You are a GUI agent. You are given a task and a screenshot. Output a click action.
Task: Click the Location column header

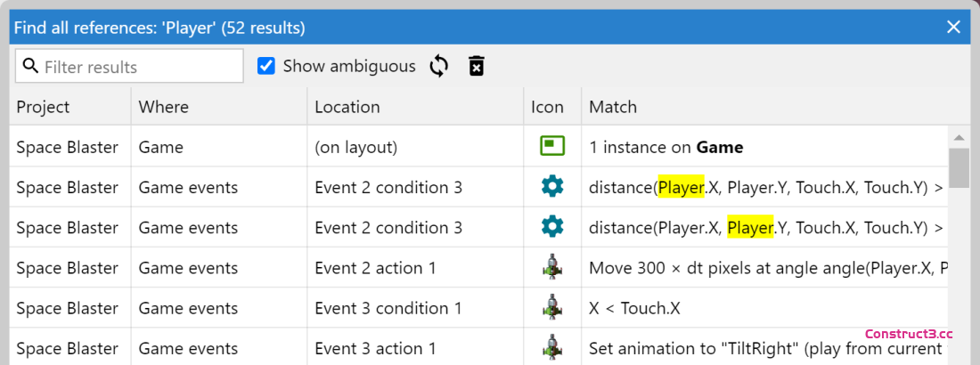pos(347,107)
